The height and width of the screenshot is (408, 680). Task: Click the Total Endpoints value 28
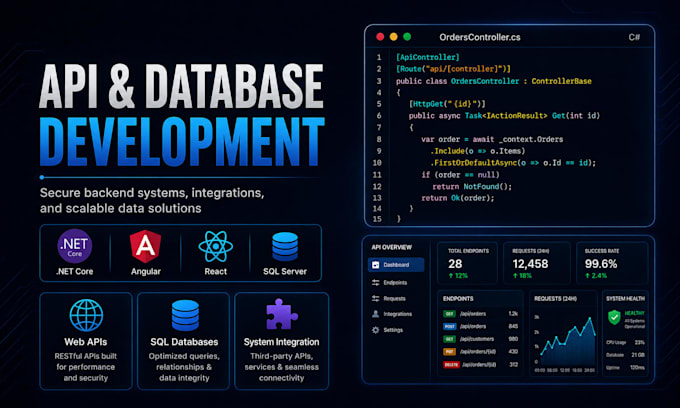pyautogui.click(x=455, y=264)
